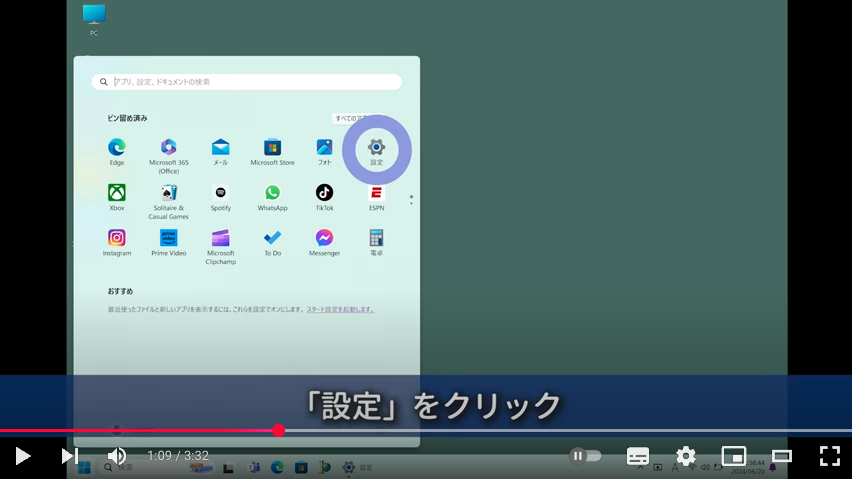
Task: Open the Edge icon on the taskbar
Action: (278, 467)
